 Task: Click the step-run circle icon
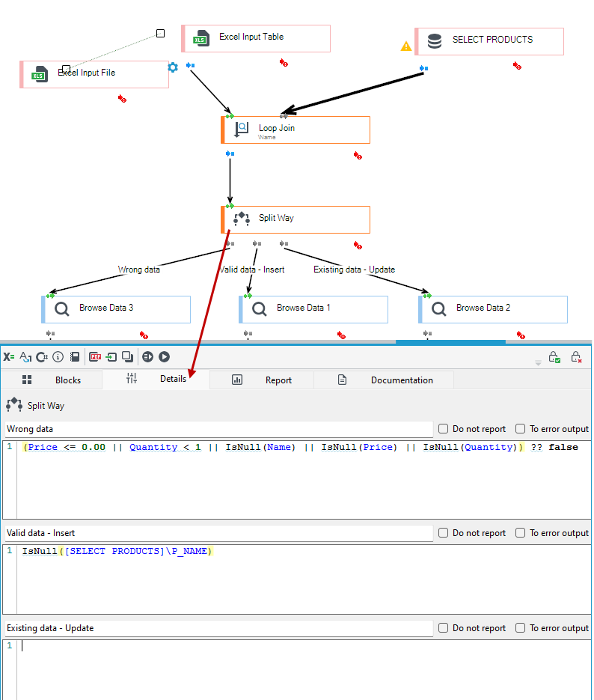147,356
